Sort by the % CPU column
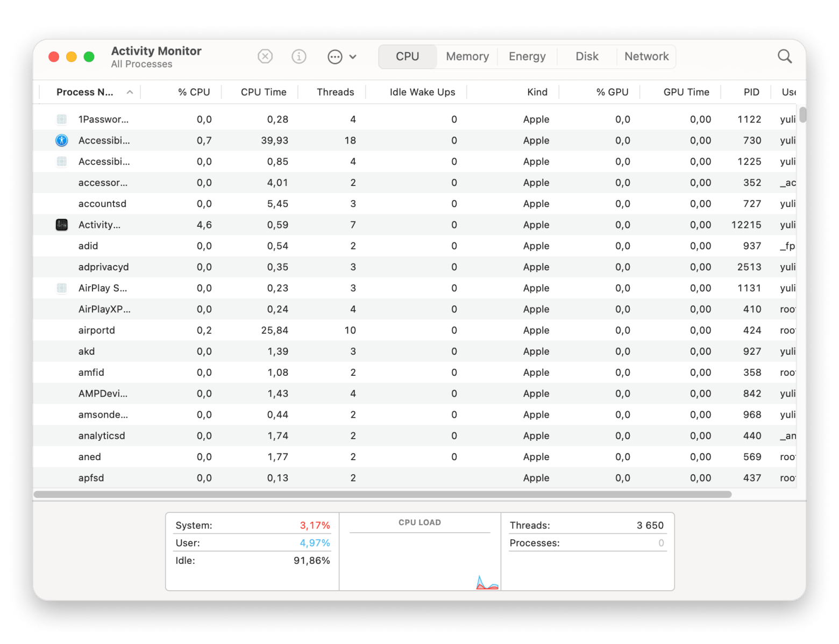Viewport: 839px width, 644px height. coord(194,92)
